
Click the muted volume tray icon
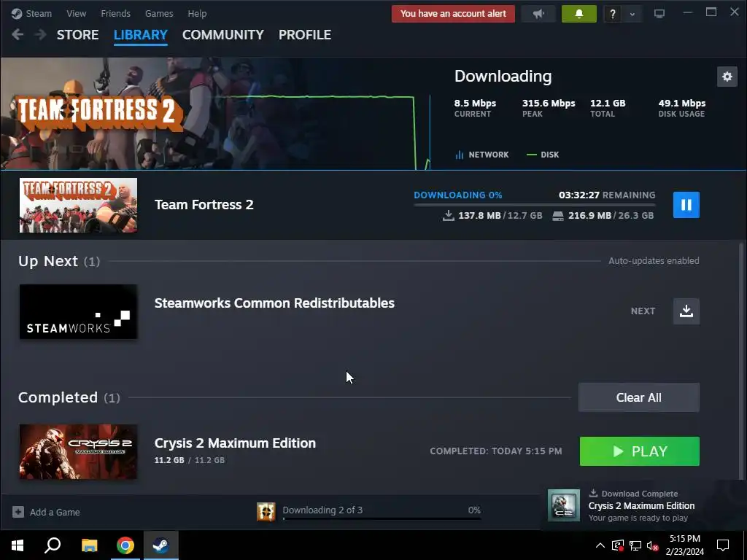pyautogui.click(x=653, y=545)
